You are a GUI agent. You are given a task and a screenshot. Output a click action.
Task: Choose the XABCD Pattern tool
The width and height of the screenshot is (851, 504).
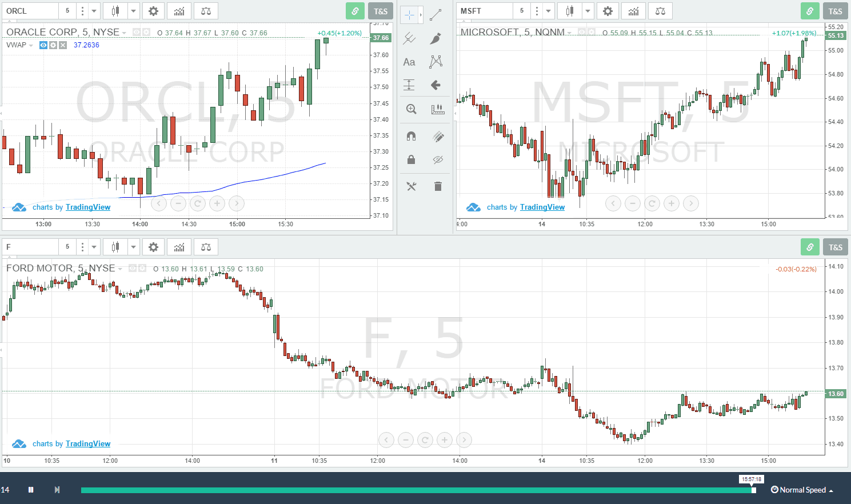point(436,62)
